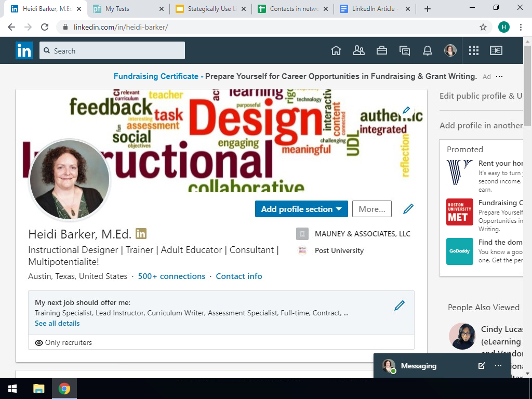
Task: Click Heidi Barker profile photo
Action: (70, 179)
